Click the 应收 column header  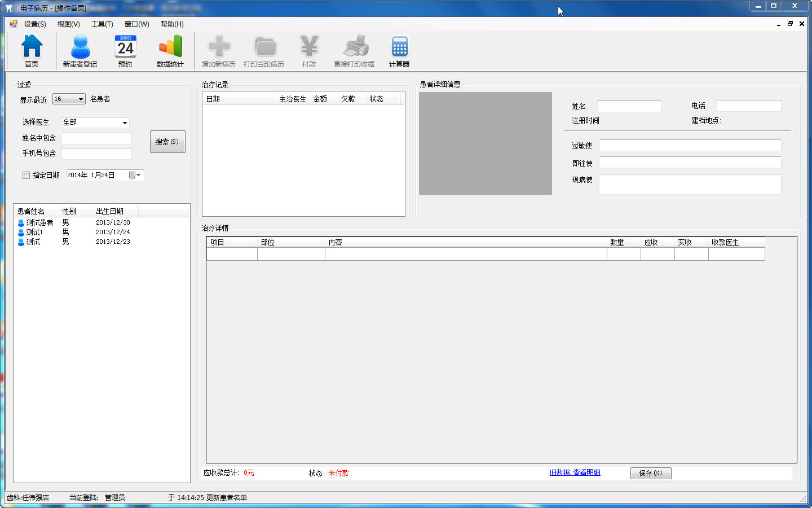(657, 242)
